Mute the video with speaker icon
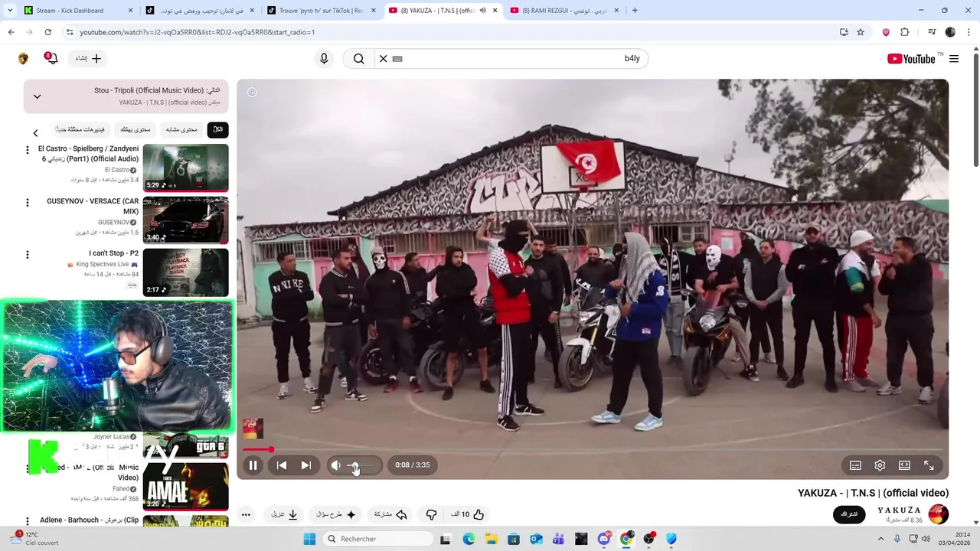This screenshot has height=551, width=980. click(335, 465)
